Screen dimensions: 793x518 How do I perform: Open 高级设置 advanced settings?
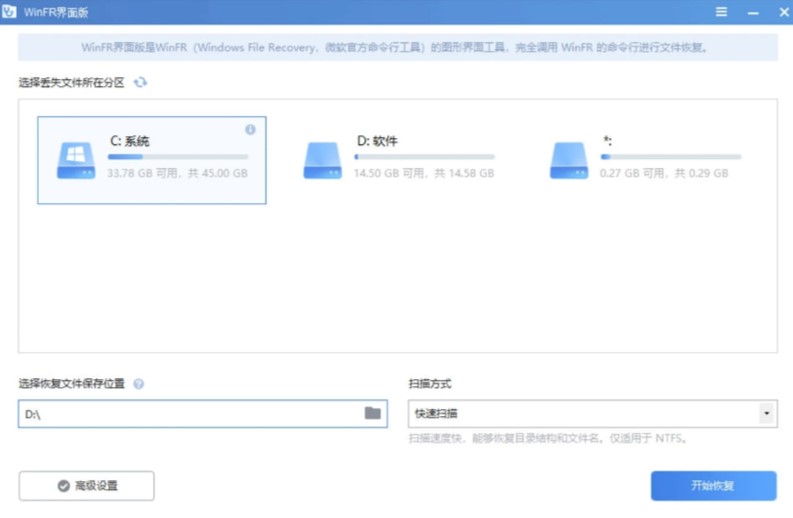pyautogui.click(x=87, y=486)
